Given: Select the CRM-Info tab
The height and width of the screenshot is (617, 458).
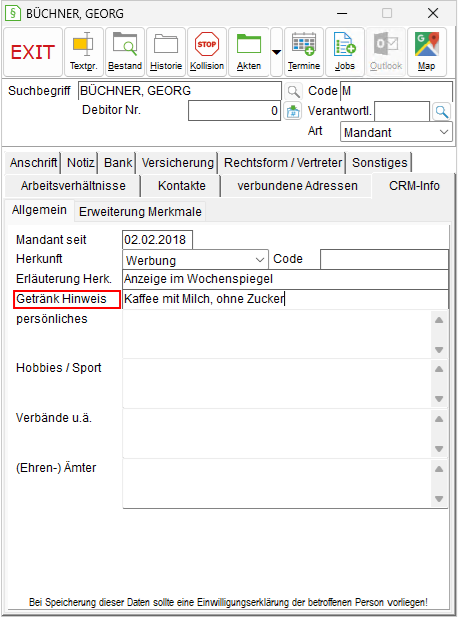Looking at the screenshot, I should [x=414, y=186].
